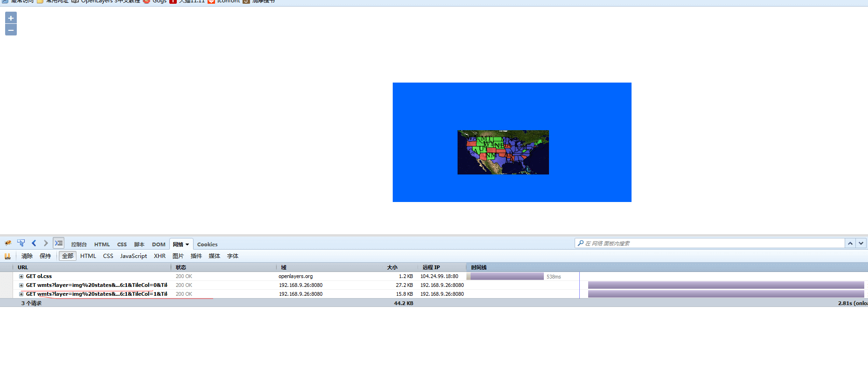Expand the GET ol.css request row

coord(21,277)
